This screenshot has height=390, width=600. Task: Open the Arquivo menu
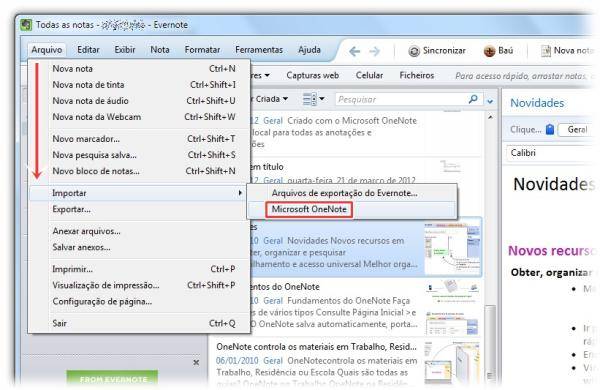pos(47,50)
